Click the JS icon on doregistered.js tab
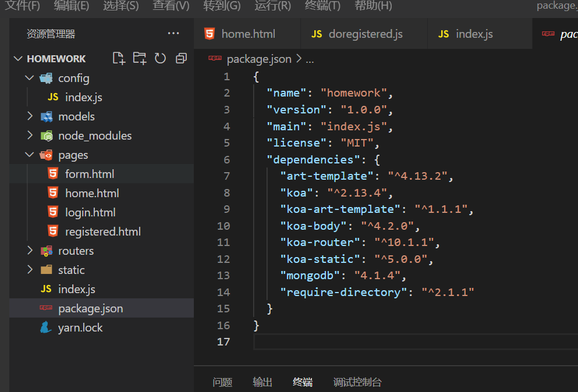 [x=317, y=34]
